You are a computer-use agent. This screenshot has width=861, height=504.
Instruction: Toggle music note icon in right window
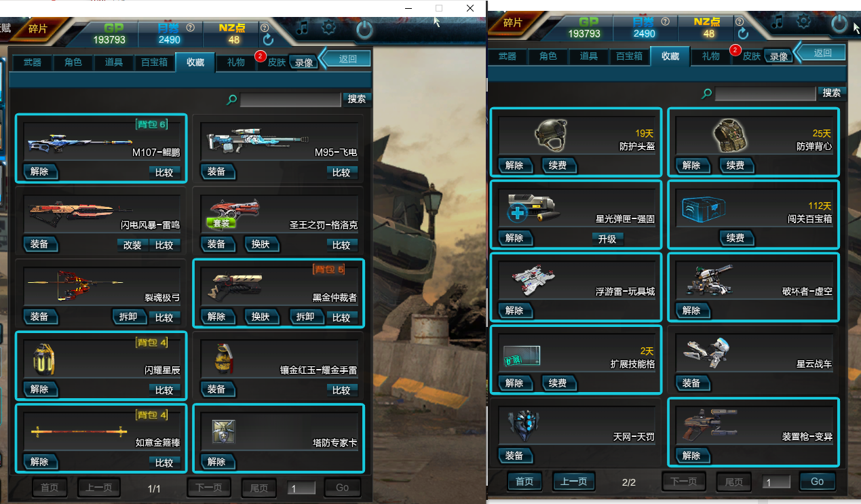coord(778,22)
